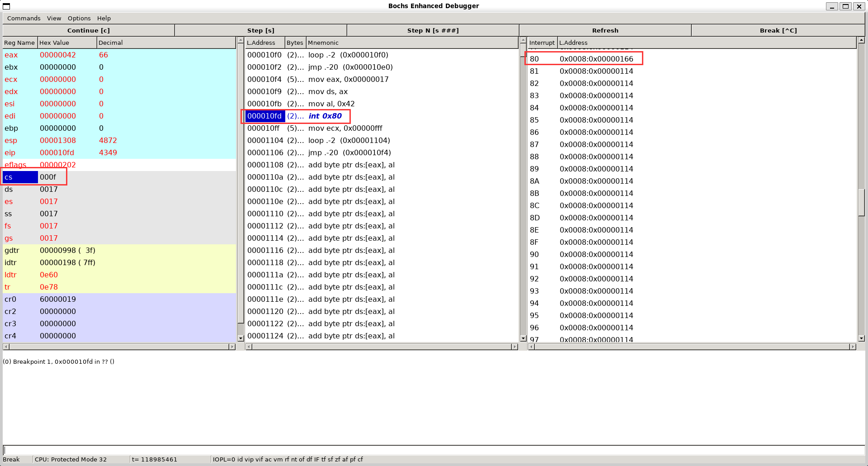Open the Help menu
The image size is (868, 466).
[x=104, y=18]
